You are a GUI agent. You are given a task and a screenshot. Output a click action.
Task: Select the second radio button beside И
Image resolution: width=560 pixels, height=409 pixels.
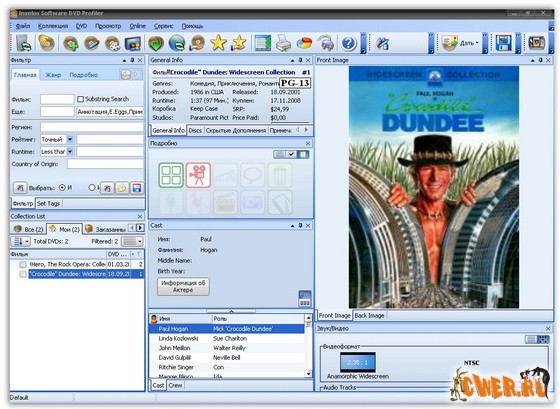point(92,187)
